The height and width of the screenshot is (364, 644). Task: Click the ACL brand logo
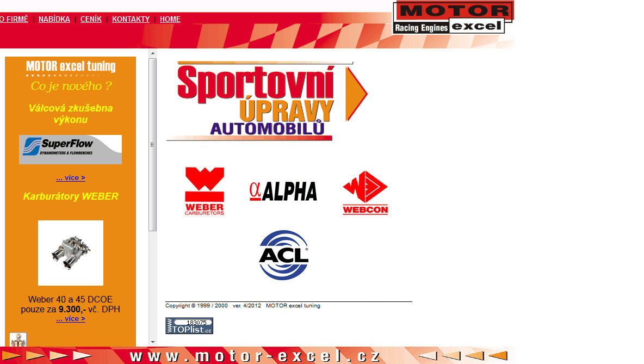[x=284, y=255]
